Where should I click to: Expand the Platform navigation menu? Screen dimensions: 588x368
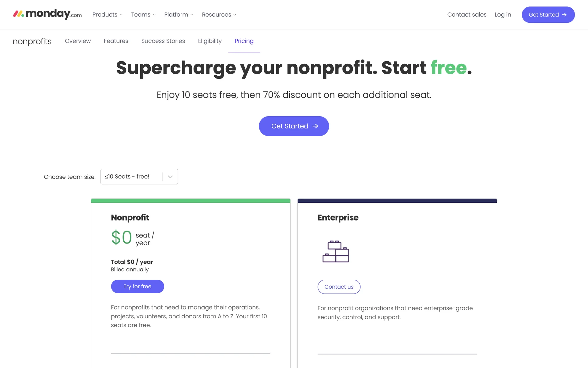pyautogui.click(x=179, y=15)
